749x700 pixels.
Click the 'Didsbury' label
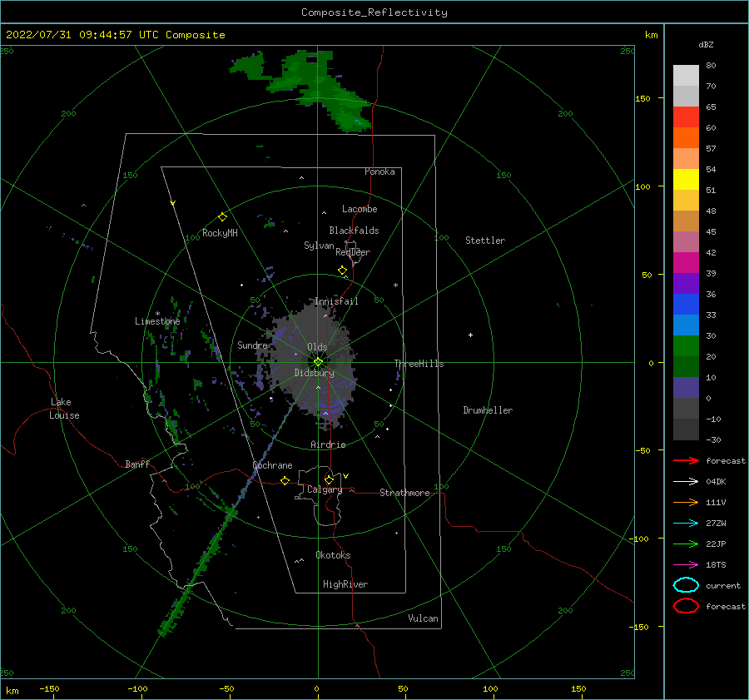point(314,373)
